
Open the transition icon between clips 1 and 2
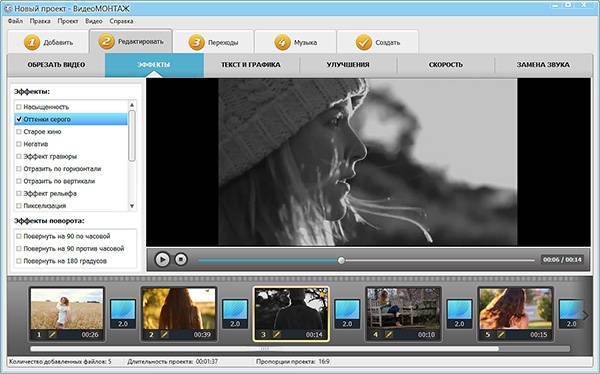click(123, 314)
